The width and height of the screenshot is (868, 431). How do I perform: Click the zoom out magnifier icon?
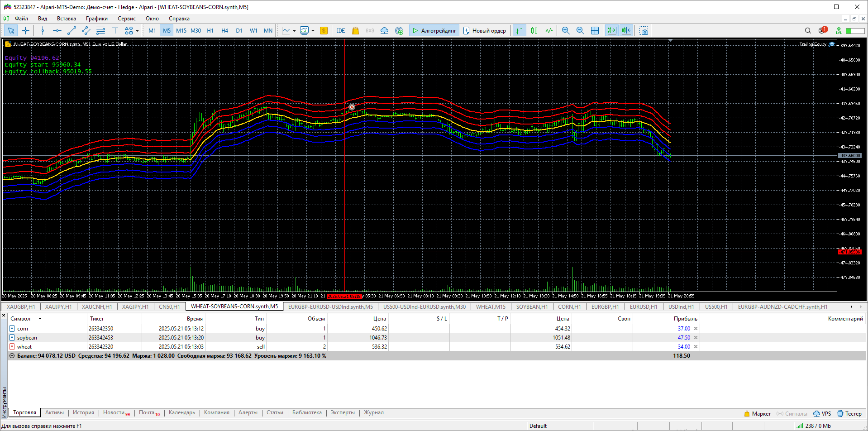(x=580, y=31)
